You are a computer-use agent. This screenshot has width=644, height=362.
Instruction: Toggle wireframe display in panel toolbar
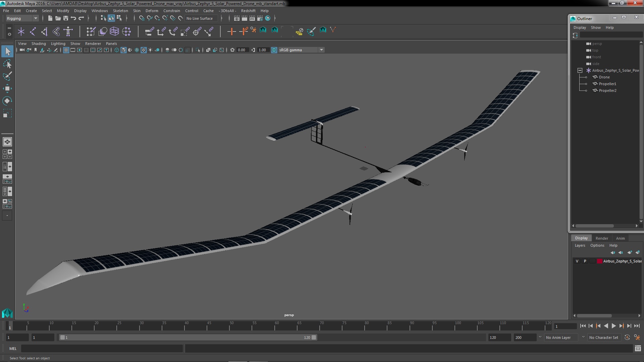tap(117, 50)
